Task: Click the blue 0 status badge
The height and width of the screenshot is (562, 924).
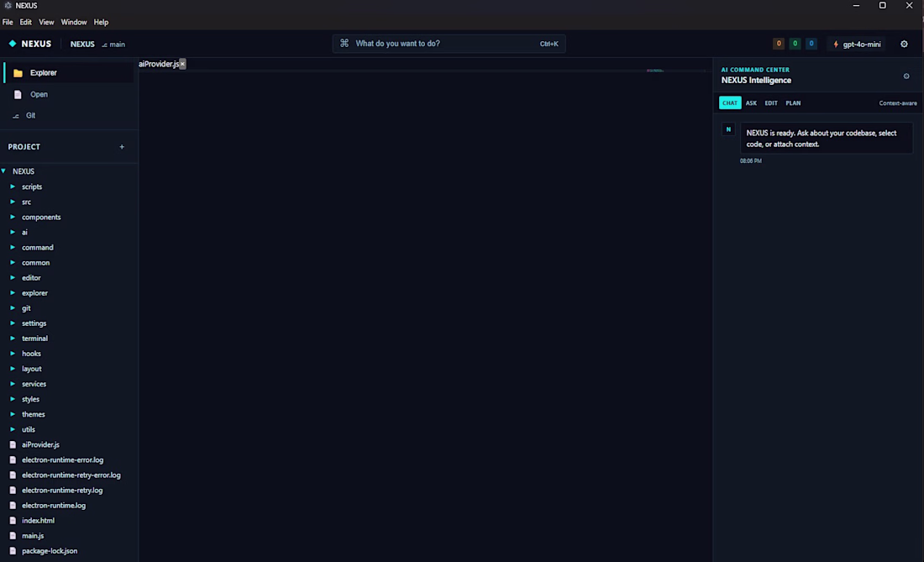Action: click(x=811, y=44)
